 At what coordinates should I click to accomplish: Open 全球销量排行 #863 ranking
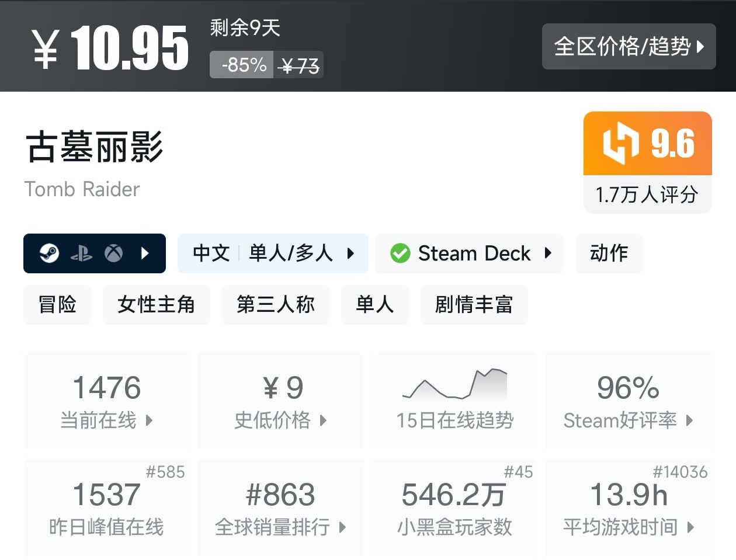pyautogui.click(x=280, y=508)
